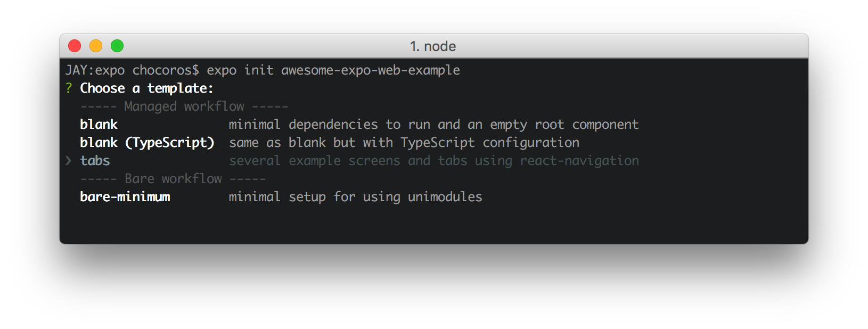
Task: Click the green question mark prompt symbol
Action: (69, 88)
